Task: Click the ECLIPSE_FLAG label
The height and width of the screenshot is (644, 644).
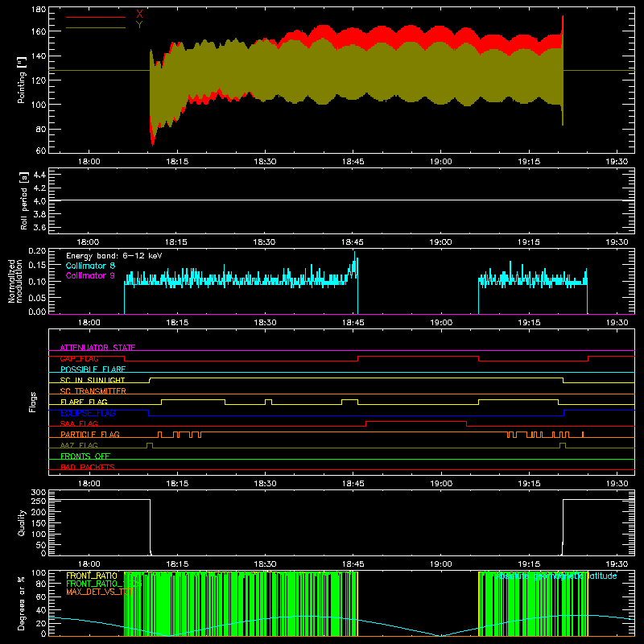Action: (88, 413)
